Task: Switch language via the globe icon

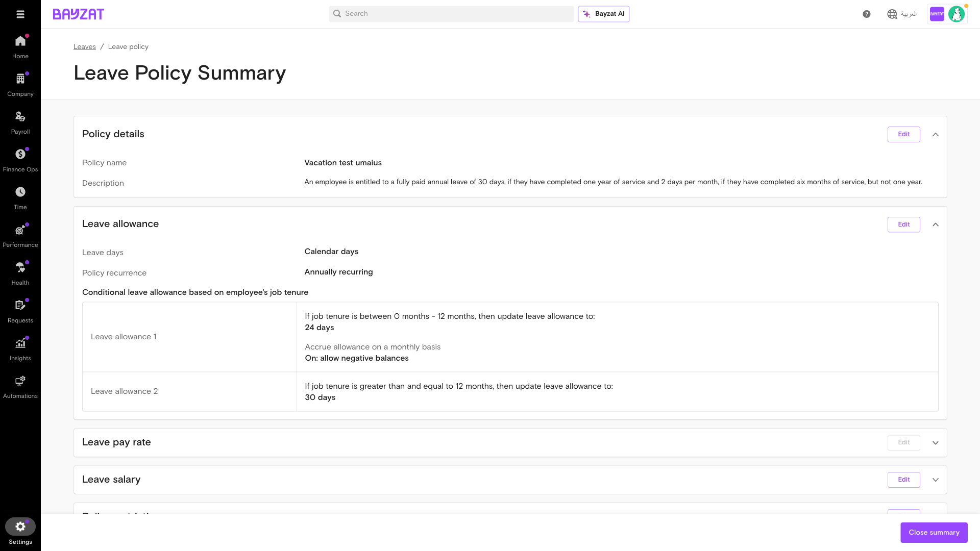Action: pos(892,14)
